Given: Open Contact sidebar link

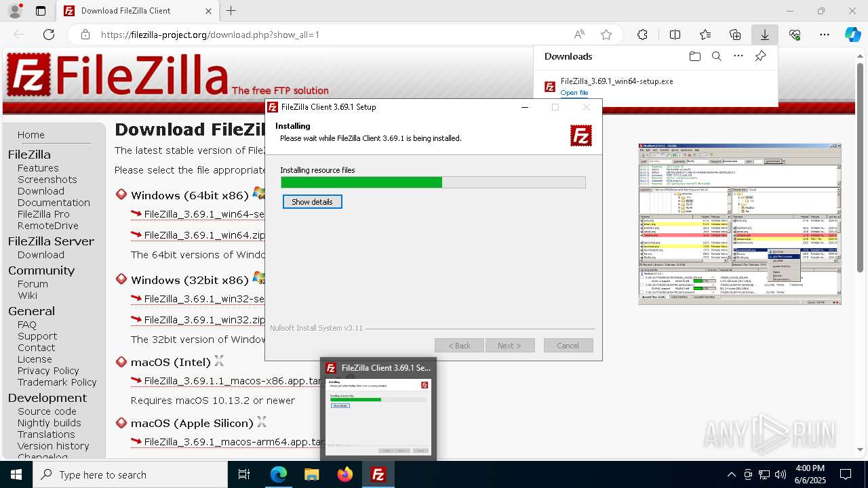Looking at the screenshot, I should coord(37,348).
